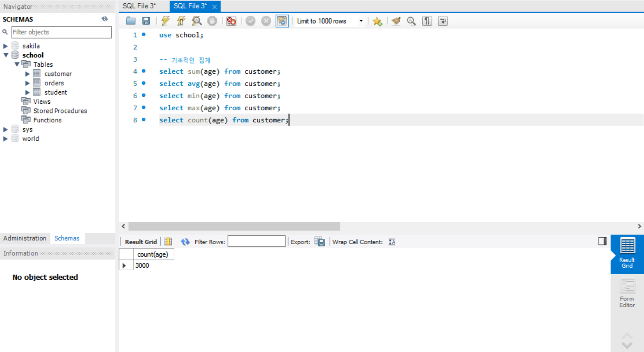Save the script with the floppy disk icon
644x352 pixels.
[x=146, y=21]
